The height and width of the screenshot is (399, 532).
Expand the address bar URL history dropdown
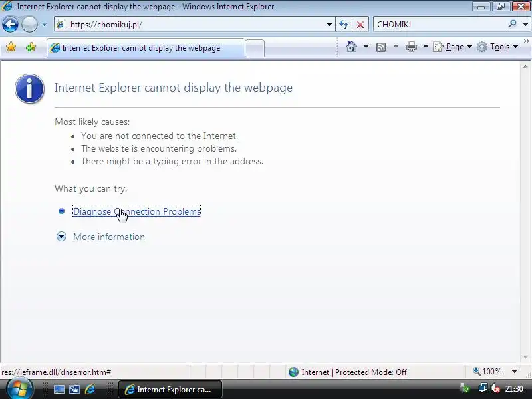329,25
